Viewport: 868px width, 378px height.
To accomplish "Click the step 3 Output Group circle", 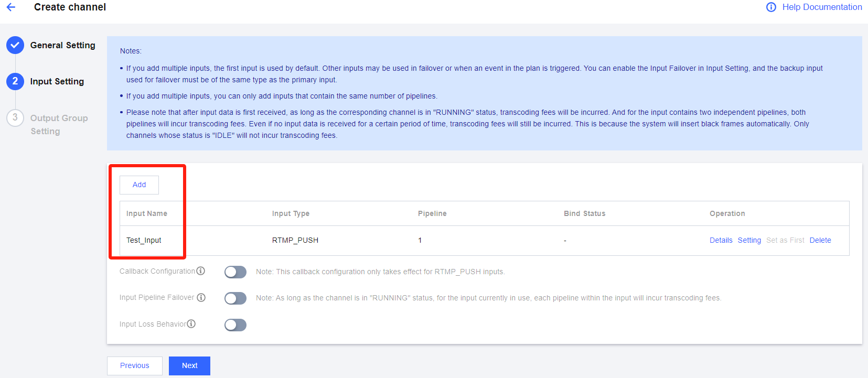I will tap(15, 117).
